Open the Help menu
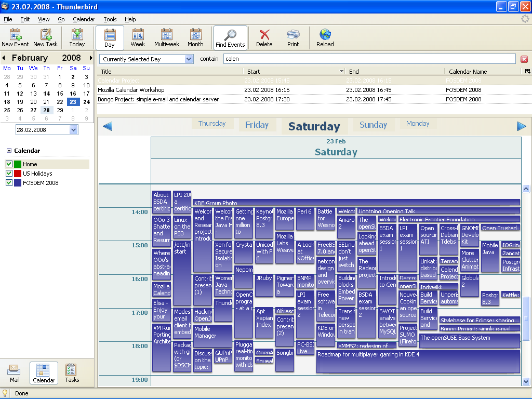The height and width of the screenshot is (399, 532). (x=130, y=19)
